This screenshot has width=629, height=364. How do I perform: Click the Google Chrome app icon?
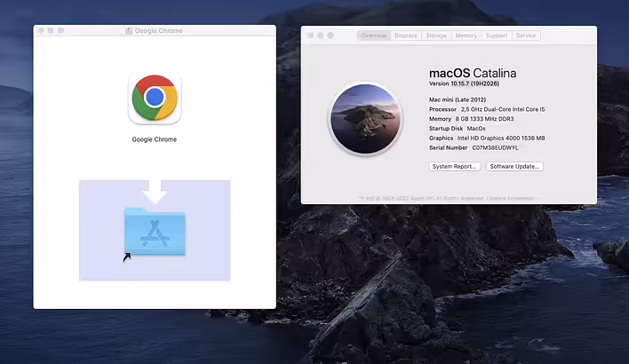155,99
